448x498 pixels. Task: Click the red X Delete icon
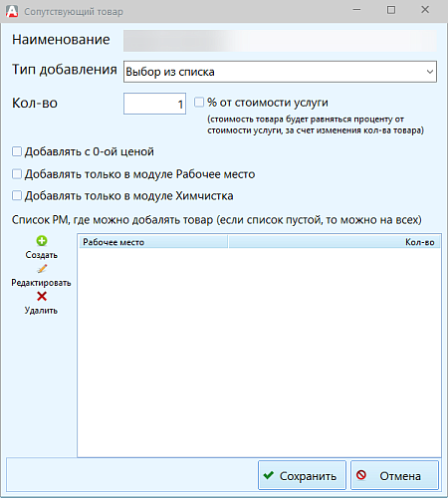42,296
